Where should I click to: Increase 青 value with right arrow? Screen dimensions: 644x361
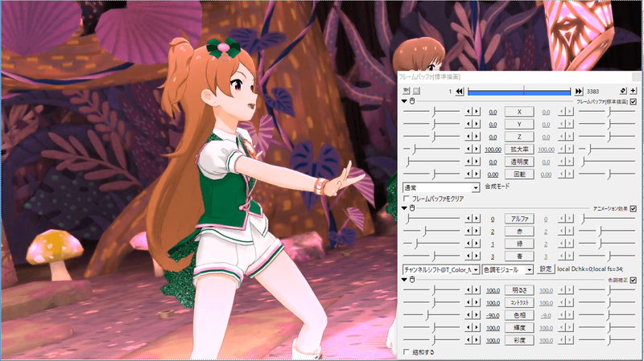point(477,256)
